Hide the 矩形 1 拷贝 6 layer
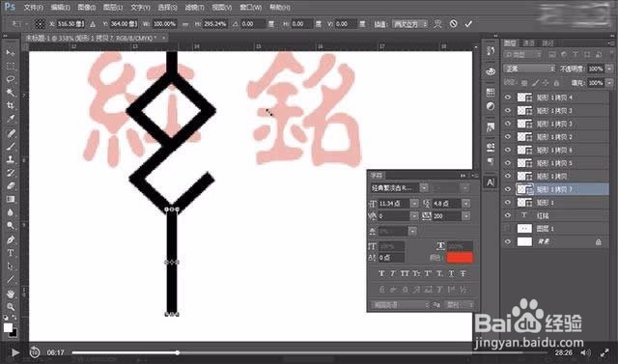Screen dimensions: 618x364 [x=508, y=150]
